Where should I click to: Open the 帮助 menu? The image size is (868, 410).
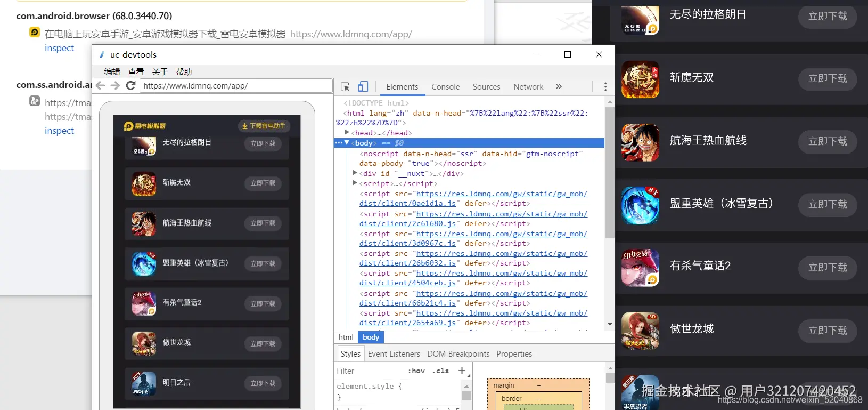tap(184, 71)
